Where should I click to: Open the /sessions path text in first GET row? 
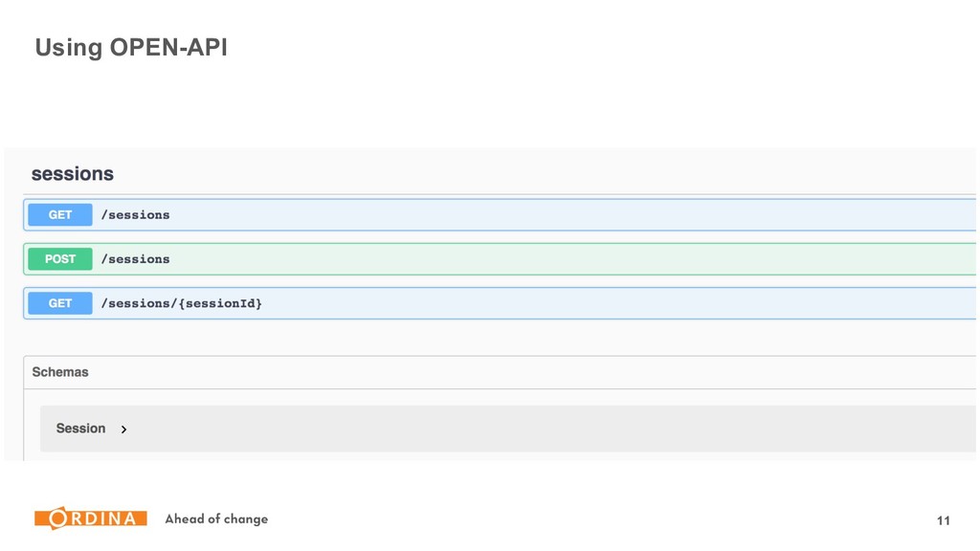[136, 215]
